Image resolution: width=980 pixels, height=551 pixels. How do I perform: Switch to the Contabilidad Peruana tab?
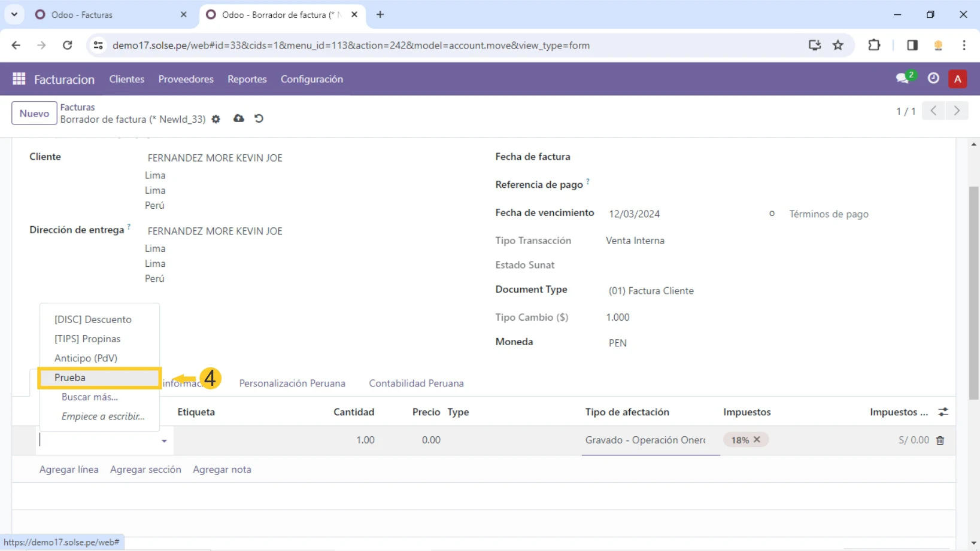click(416, 383)
